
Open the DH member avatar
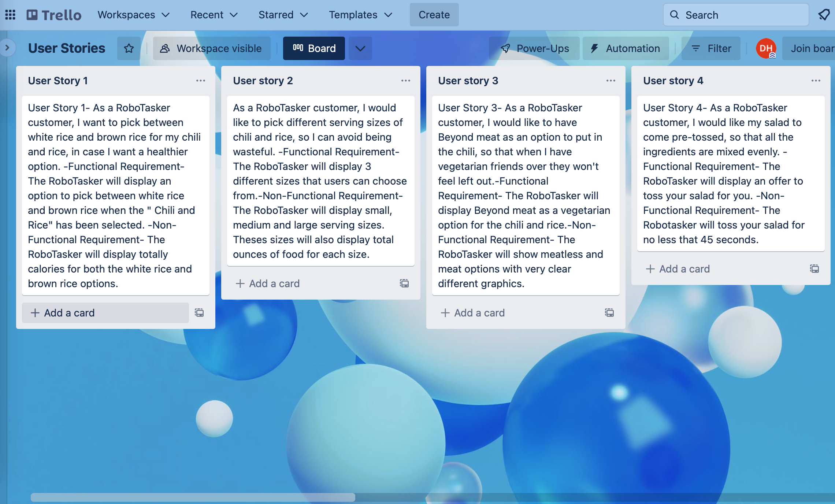(767, 48)
